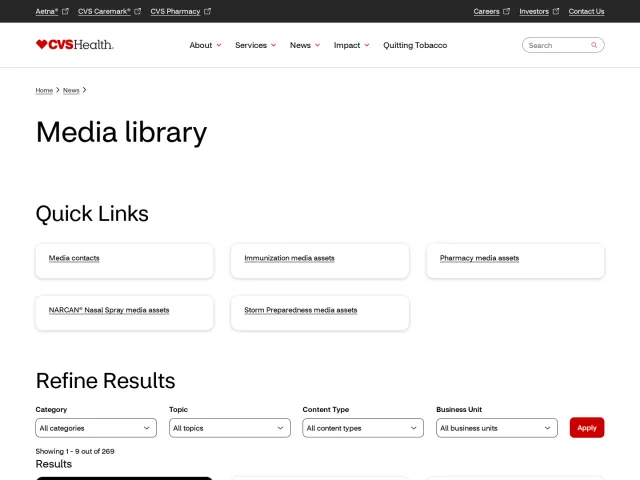This screenshot has height=480, width=640.
Task: Open NARCAN Nasal Spray media assets link
Action: [x=109, y=310]
